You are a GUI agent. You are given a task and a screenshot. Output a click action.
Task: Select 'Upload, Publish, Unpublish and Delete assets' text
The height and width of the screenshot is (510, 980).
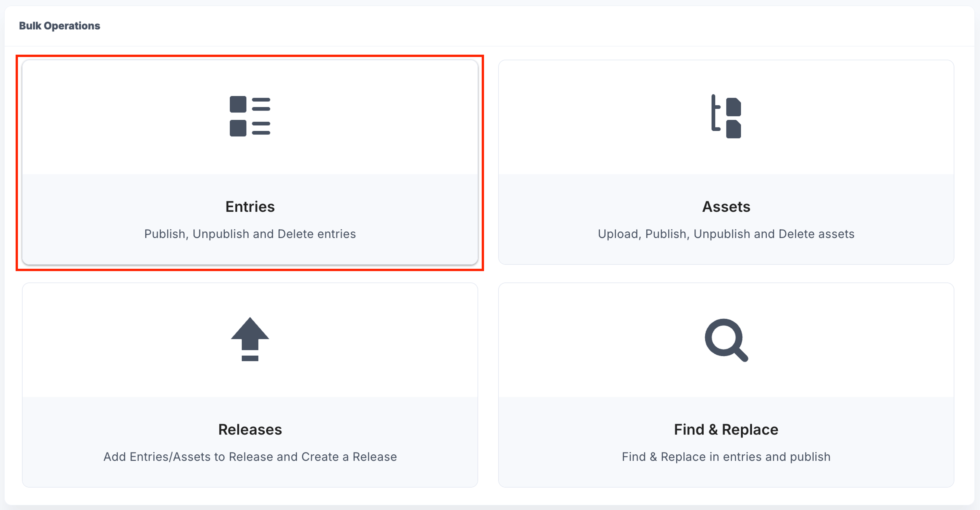tap(726, 234)
